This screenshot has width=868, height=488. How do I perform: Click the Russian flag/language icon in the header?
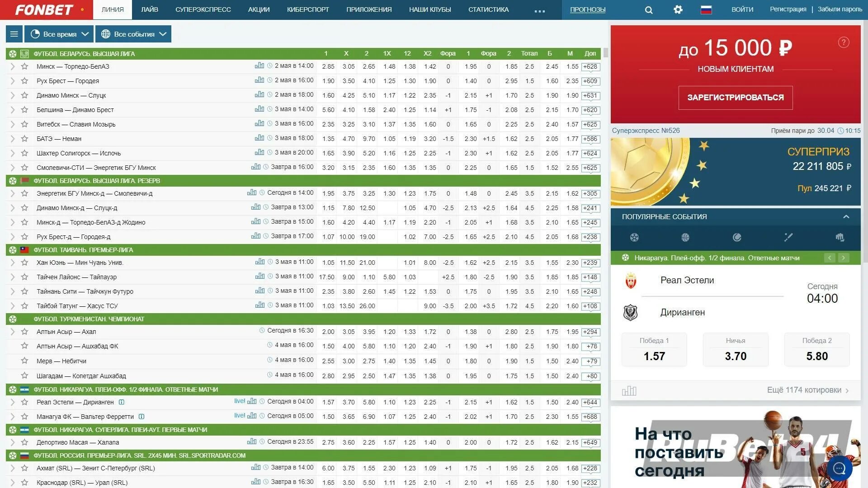click(706, 10)
